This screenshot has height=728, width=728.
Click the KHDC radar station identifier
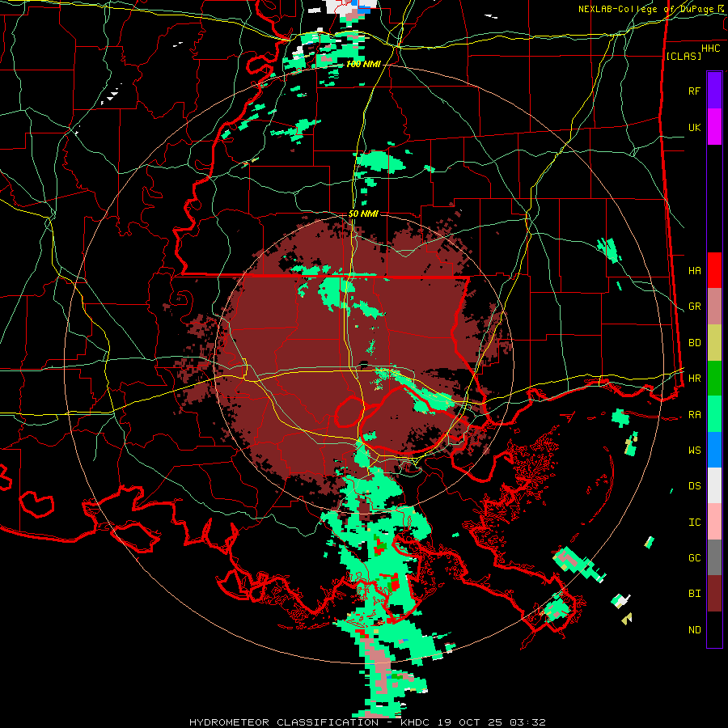point(415,722)
